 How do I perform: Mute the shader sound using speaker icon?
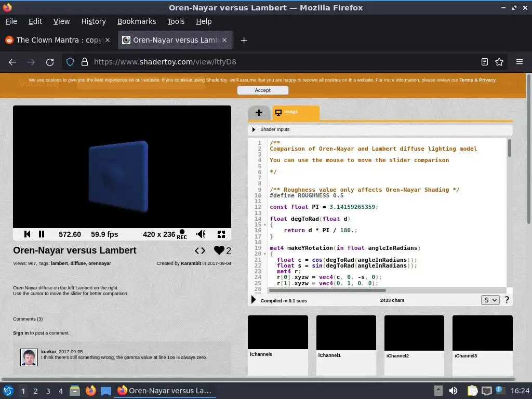[201, 234]
